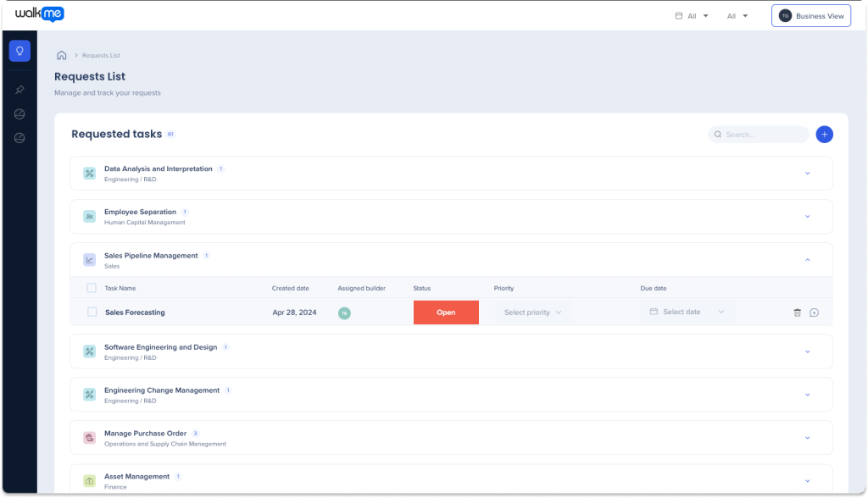
Task: Open the Business View switcher
Action: click(810, 16)
